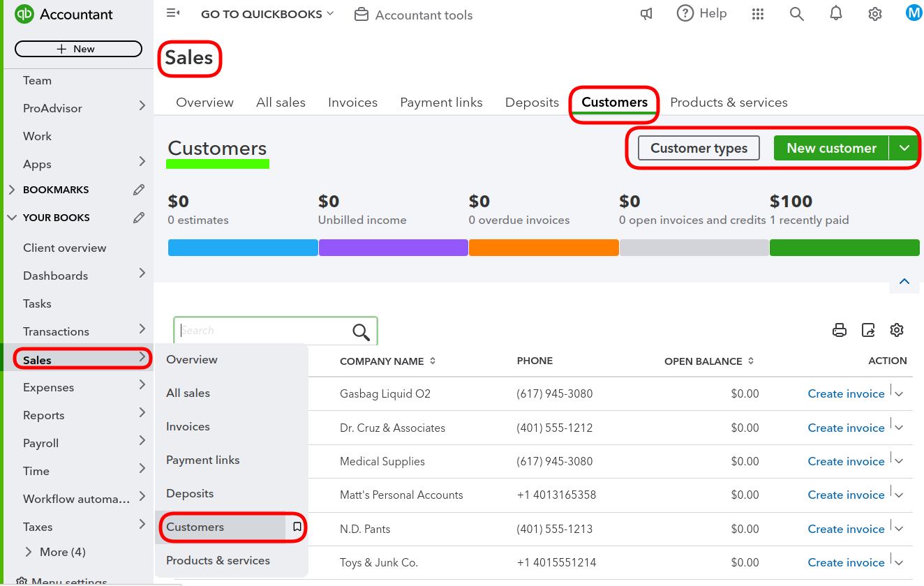924x586 pixels.
Task: Select the Customers tab
Action: [614, 103]
